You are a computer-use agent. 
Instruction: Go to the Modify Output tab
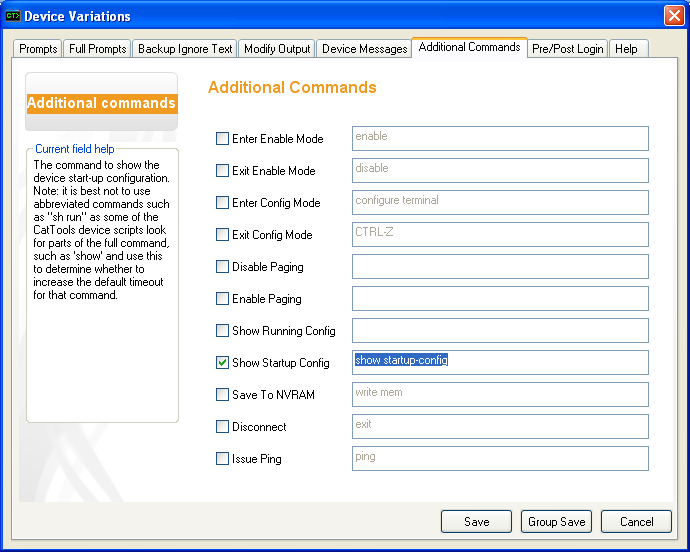point(277,49)
